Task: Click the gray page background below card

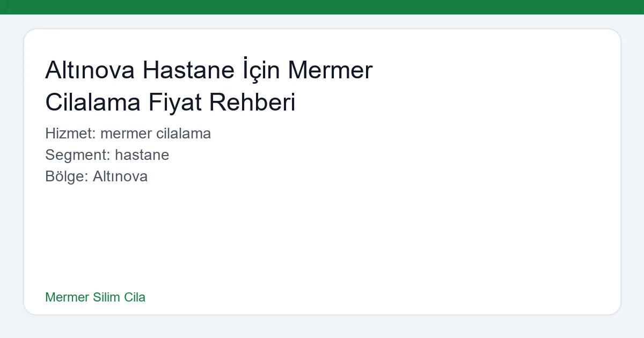Action: pyautogui.click(x=322, y=327)
